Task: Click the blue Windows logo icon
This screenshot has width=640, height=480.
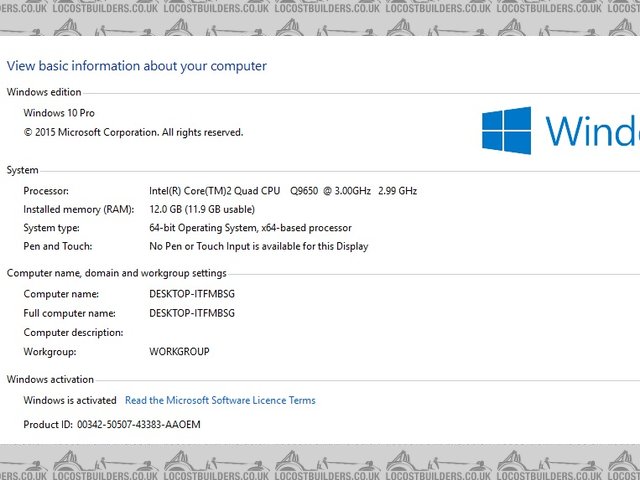Action: pos(506,131)
